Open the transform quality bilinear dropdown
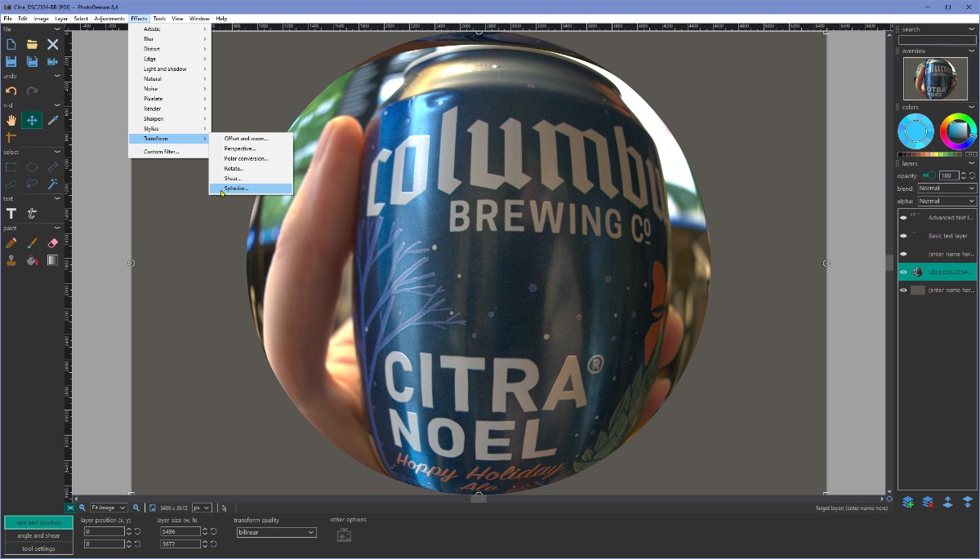Screen dimensions: 980x559 275,532
